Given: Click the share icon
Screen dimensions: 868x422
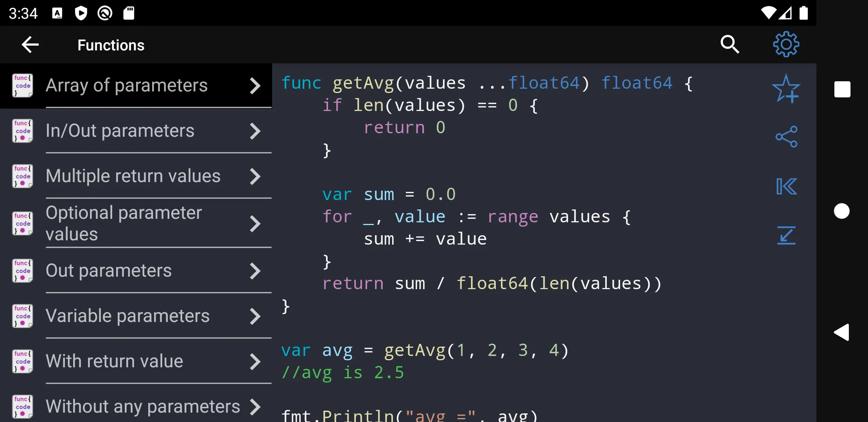Looking at the screenshot, I should pyautogui.click(x=786, y=137).
